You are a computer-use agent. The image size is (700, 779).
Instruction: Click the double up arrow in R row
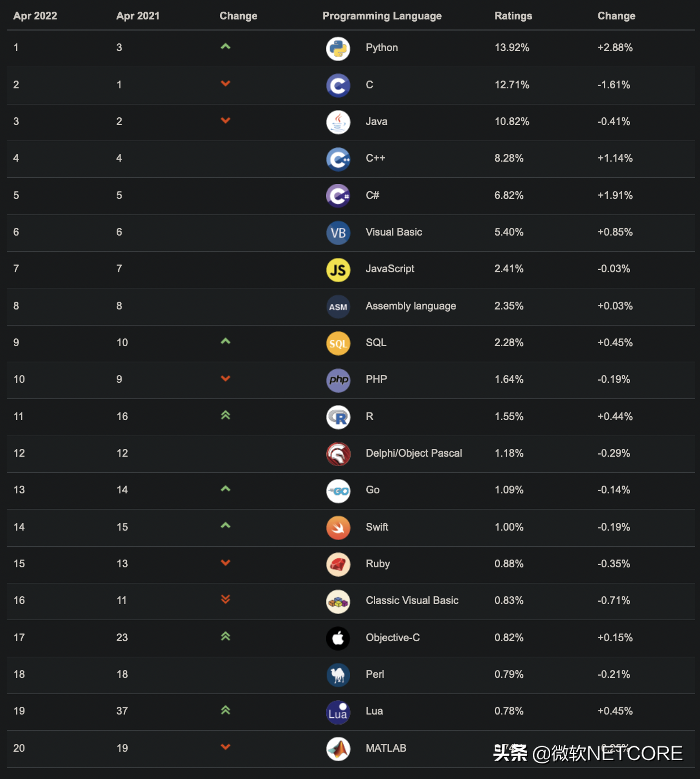tap(225, 415)
